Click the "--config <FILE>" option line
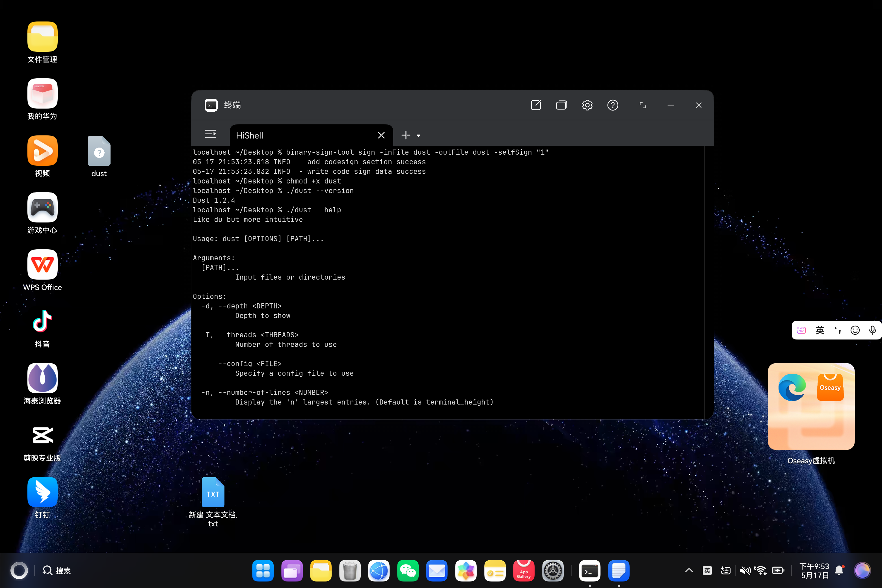882x588 pixels. (x=250, y=364)
